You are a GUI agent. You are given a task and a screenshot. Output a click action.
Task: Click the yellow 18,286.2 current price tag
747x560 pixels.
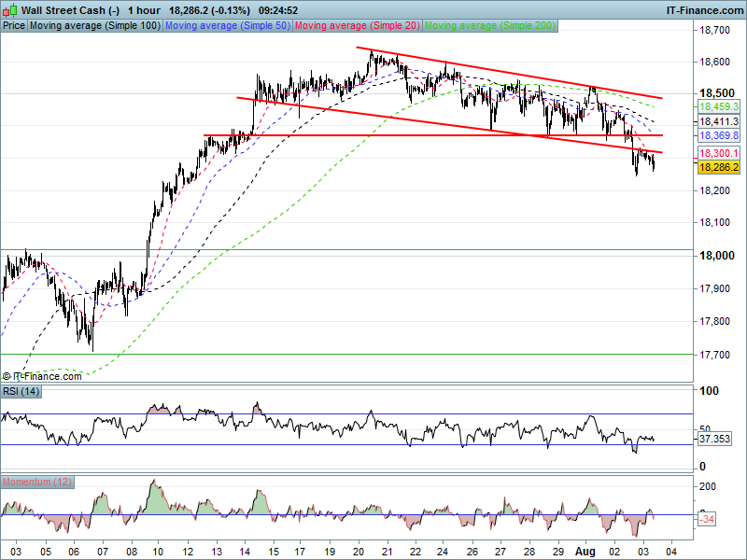pos(719,166)
